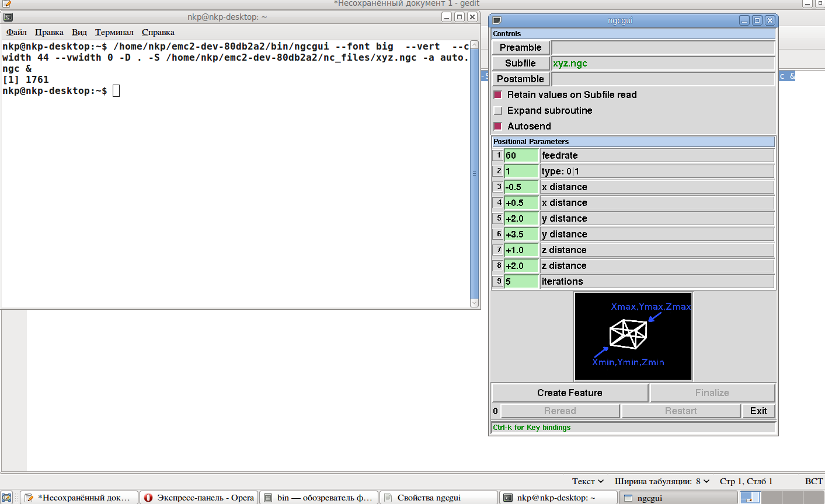Open the Справка menu in terminal
Screen dimensions: 825x504
158,32
